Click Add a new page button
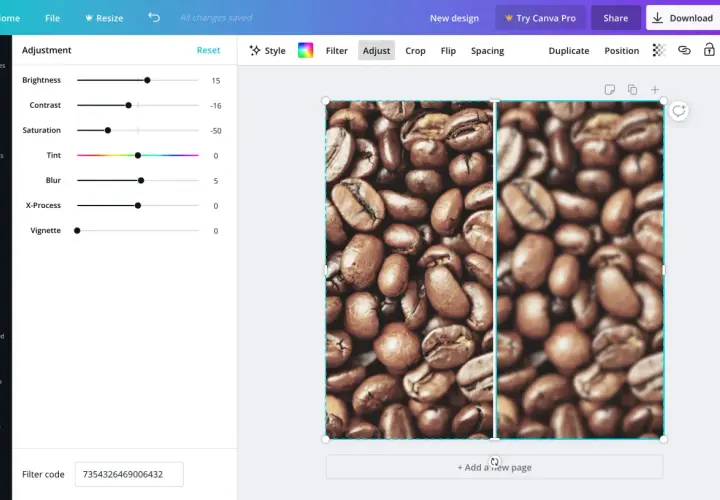This screenshot has height=500, width=720. click(495, 467)
